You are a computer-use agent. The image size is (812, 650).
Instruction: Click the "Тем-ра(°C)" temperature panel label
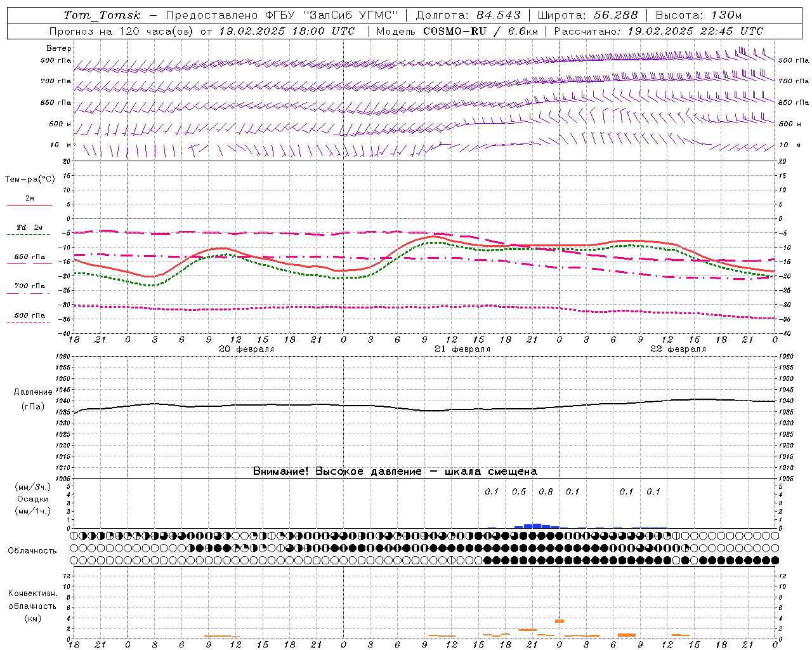(30, 180)
